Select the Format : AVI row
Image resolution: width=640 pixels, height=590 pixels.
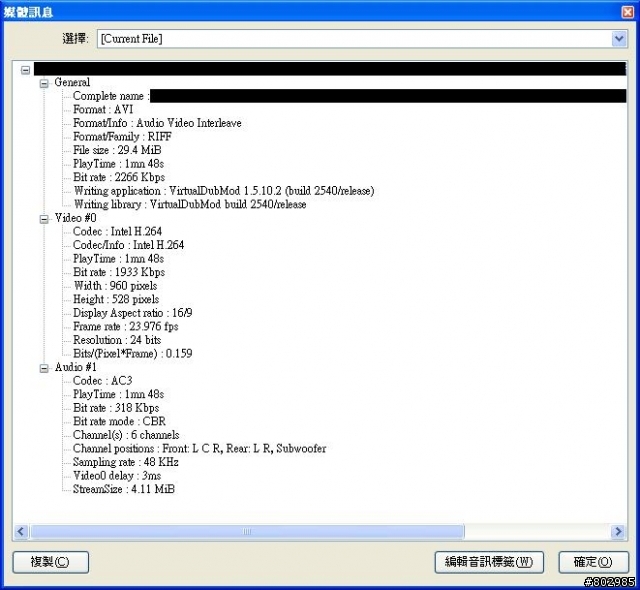103,109
